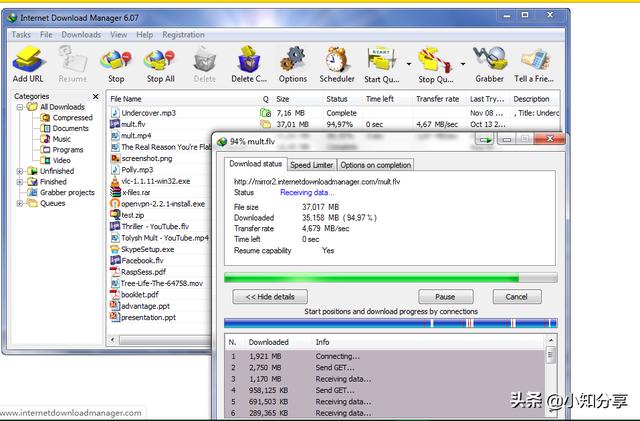
Task: Click the Resume toolbar icon
Action: click(x=73, y=65)
